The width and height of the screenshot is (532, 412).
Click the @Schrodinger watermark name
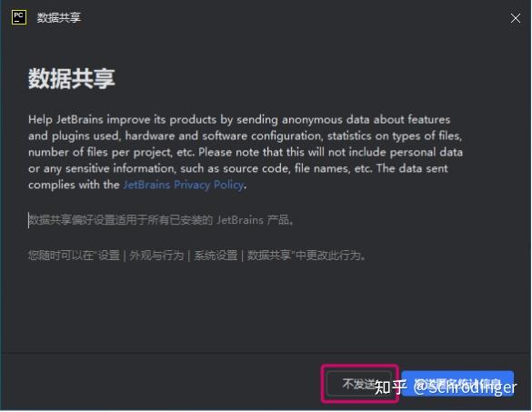coord(465,387)
